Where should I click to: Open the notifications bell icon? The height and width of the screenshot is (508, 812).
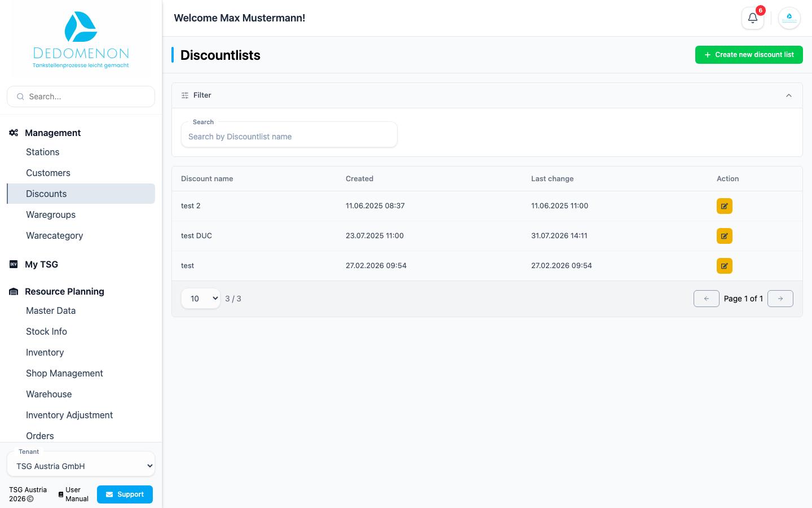[752, 18]
